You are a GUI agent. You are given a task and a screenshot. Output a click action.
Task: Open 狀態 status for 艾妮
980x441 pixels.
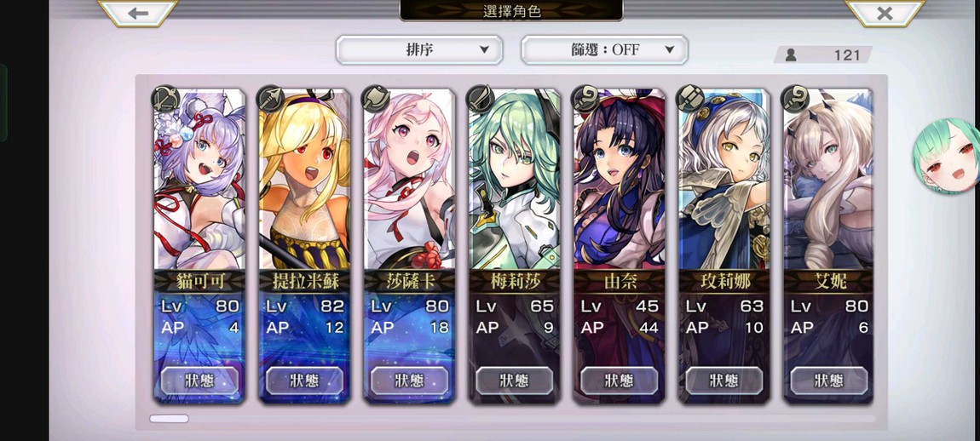click(829, 381)
